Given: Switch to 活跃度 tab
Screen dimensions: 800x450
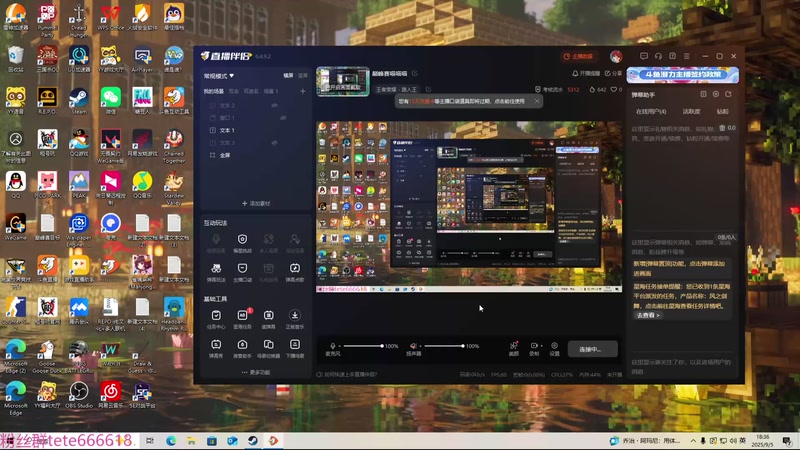Looking at the screenshot, I should [x=691, y=111].
